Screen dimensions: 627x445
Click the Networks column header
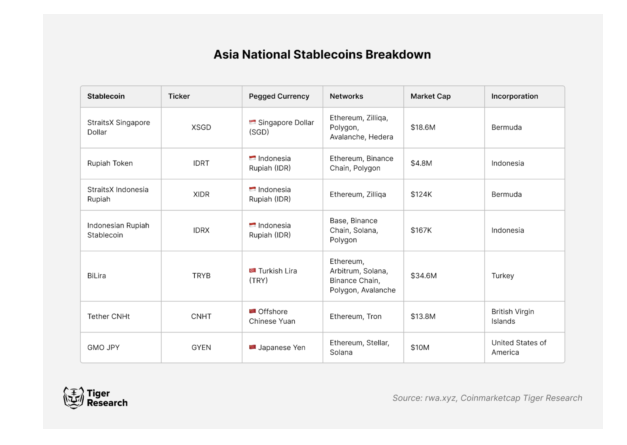pos(347,96)
